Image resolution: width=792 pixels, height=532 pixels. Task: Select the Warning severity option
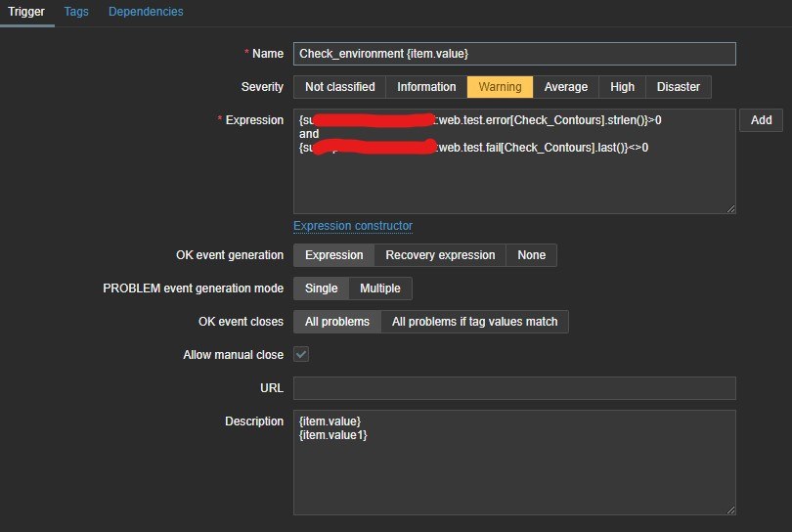point(500,87)
